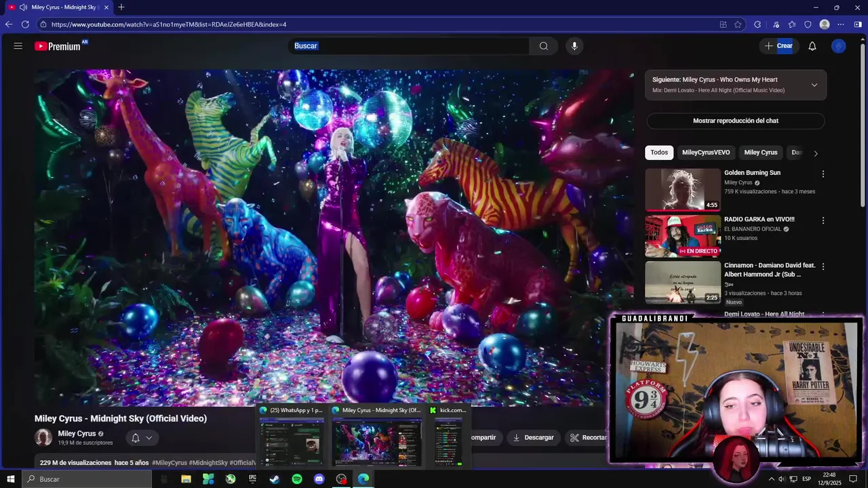Open the media music control icon
The image size is (868, 488).
click(776, 24)
